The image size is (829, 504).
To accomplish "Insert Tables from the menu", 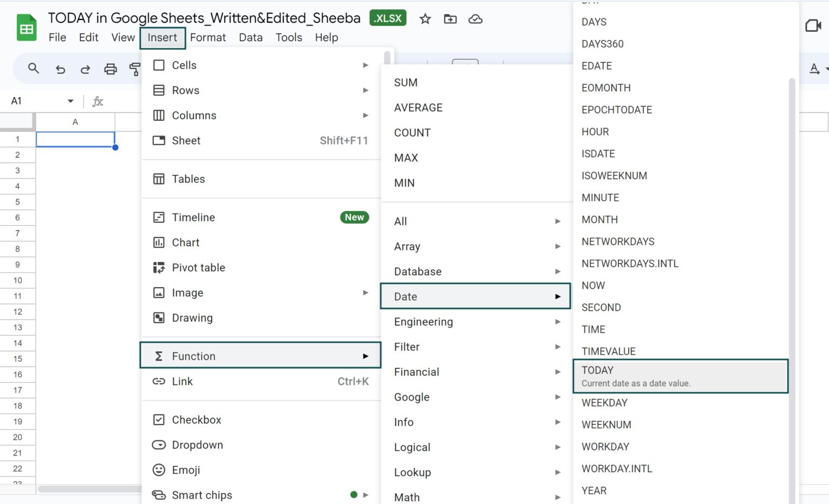I will click(260, 179).
